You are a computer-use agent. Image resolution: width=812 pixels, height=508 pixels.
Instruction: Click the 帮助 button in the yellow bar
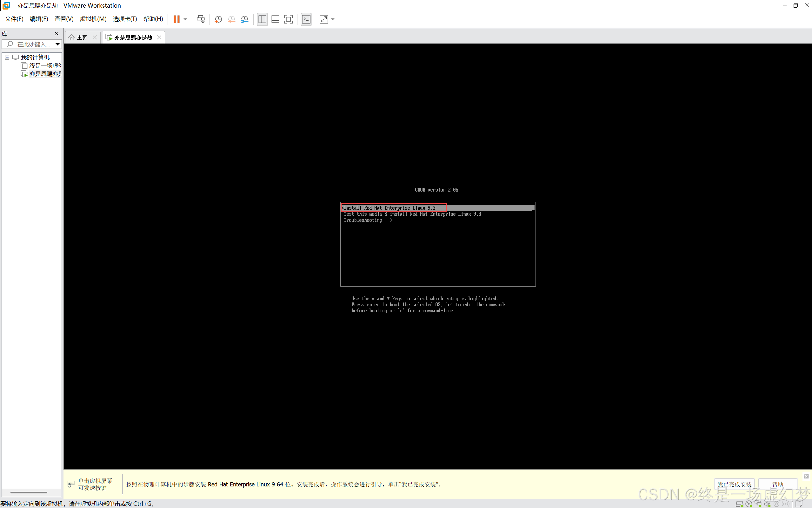pos(777,484)
